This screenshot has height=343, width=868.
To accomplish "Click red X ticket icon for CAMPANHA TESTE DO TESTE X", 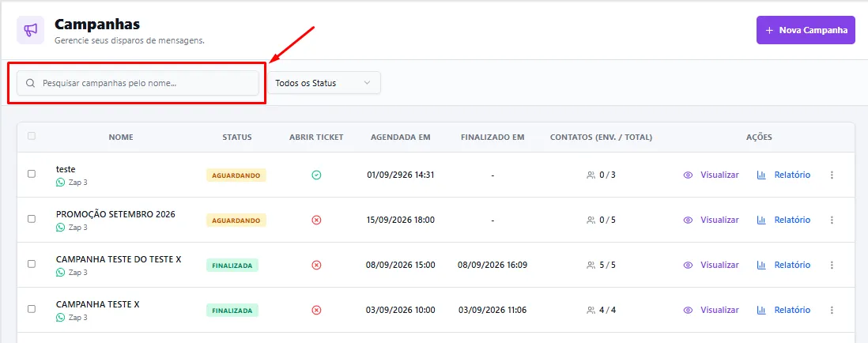I will tap(316, 265).
